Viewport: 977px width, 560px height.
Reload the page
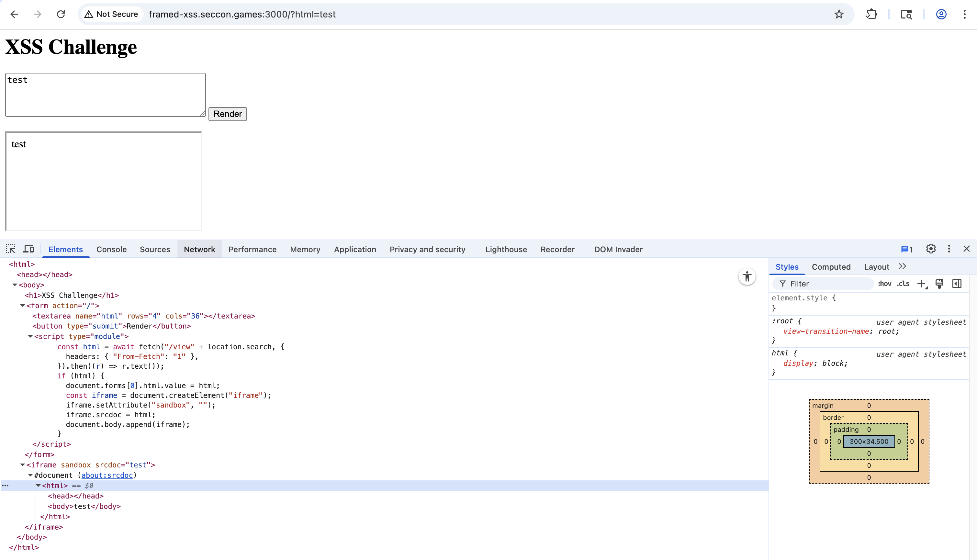(61, 14)
